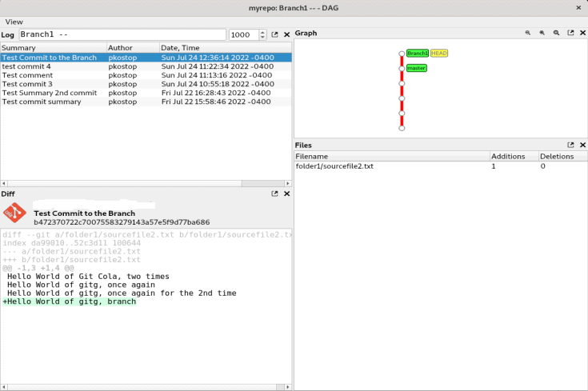
Task: Detach the Graph panel with its float icon
Action: (570, 33)
